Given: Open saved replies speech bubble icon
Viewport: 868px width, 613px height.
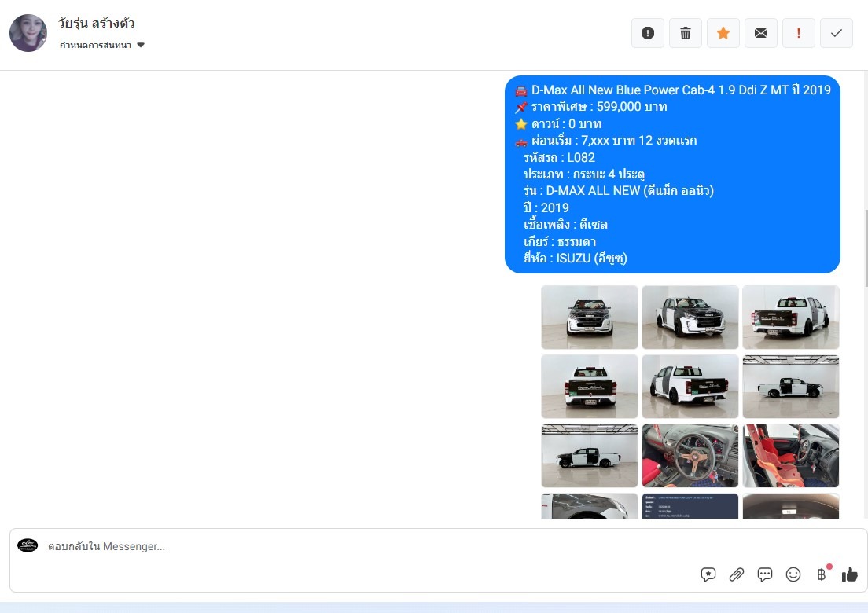Looking at the screenshot, I should (708, 574).
